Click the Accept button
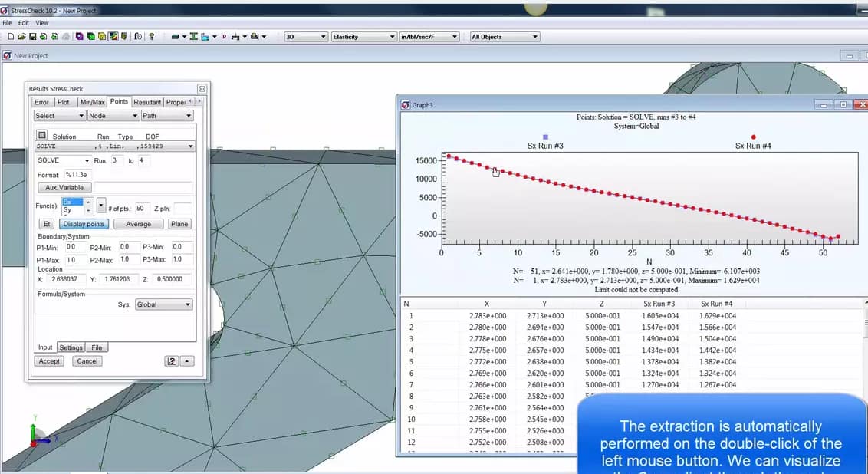The width and height of the screenshot is (868, 474). click(49, 361)
